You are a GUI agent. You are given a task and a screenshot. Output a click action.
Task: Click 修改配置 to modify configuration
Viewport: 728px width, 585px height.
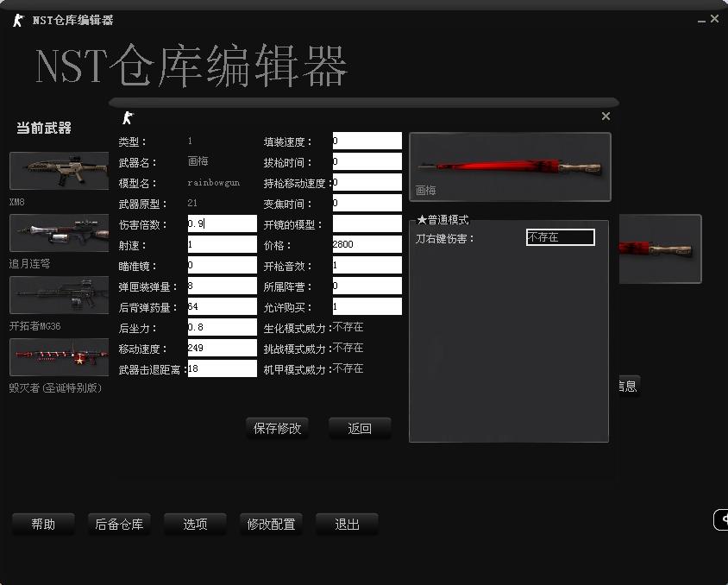(271, 524)
